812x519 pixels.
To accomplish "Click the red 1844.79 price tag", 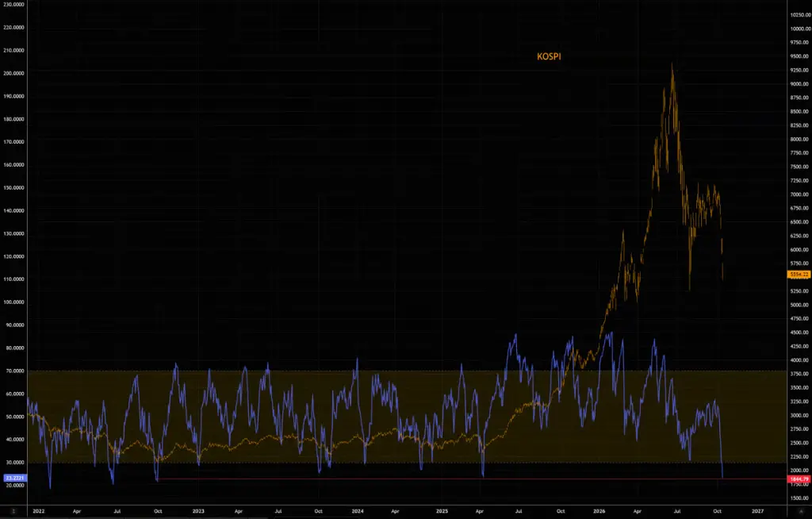I will [x=799, y=479].
